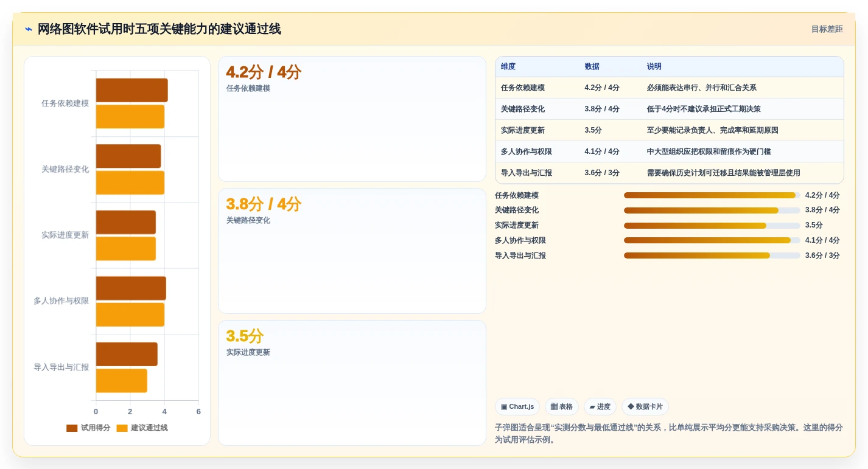The image size is (868, 469).
Task: Select the 数据卡片 tag chip
Action: coord(645,406)
